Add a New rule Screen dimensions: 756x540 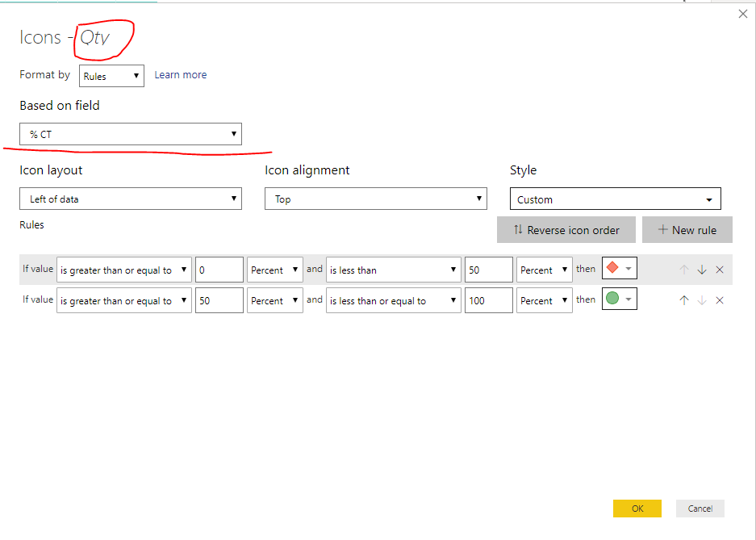(687, 230)
